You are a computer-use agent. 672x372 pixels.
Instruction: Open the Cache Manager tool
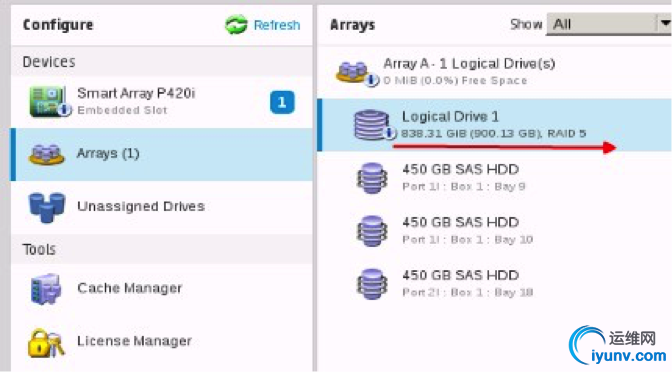162,288
